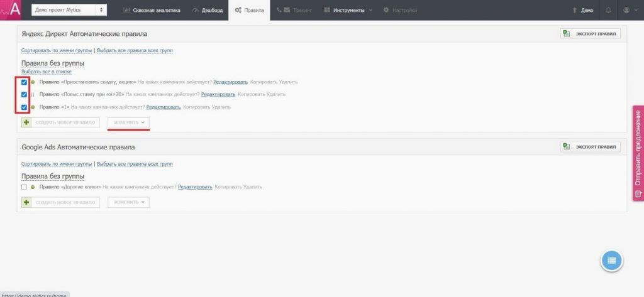
Task: Click Копировать for rule «Повыс.ставку при roi>20»
Action: [252, 94]
